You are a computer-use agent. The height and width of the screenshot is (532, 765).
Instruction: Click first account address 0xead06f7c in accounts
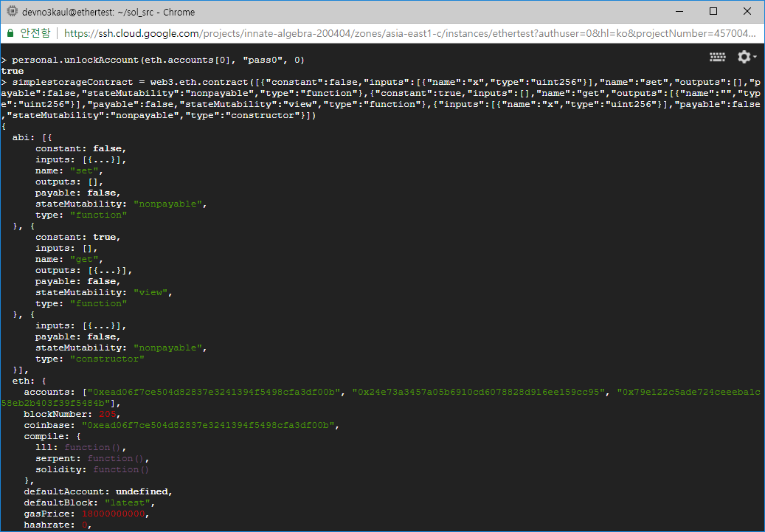click(214, 392)
